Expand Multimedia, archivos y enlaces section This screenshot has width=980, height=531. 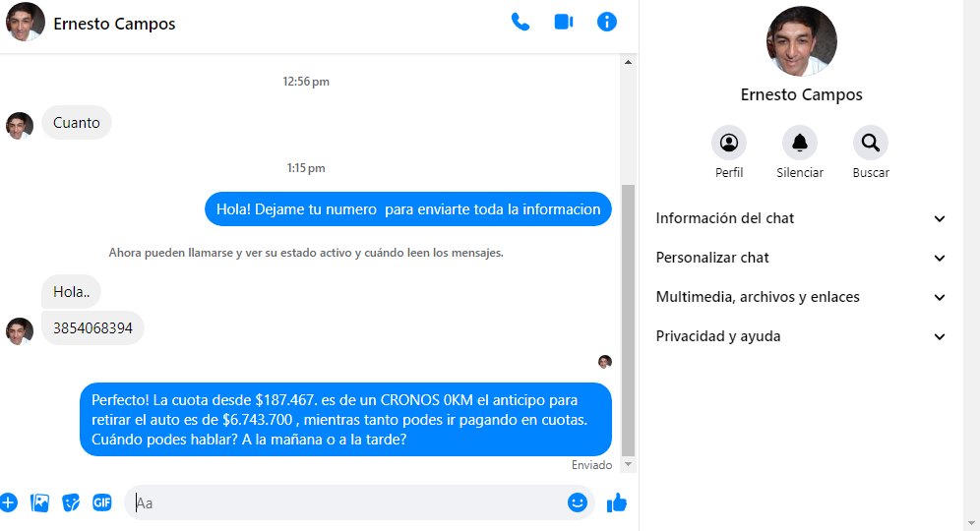801,297
